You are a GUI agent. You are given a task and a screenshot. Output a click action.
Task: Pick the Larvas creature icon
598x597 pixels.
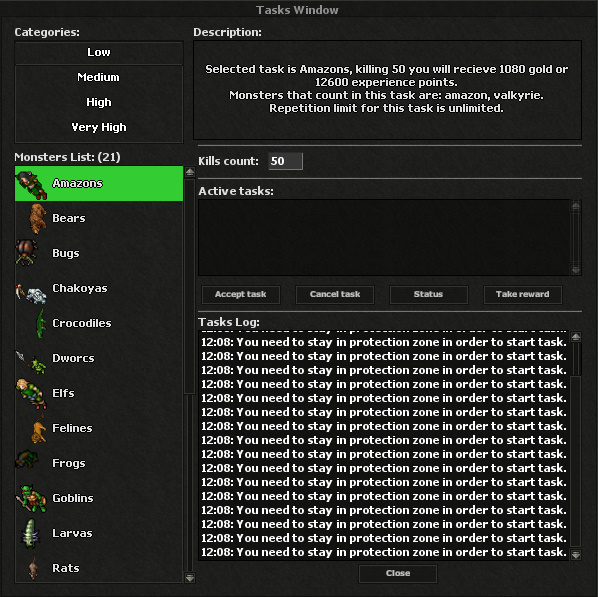pyautogui.click(x=31, y=533)
